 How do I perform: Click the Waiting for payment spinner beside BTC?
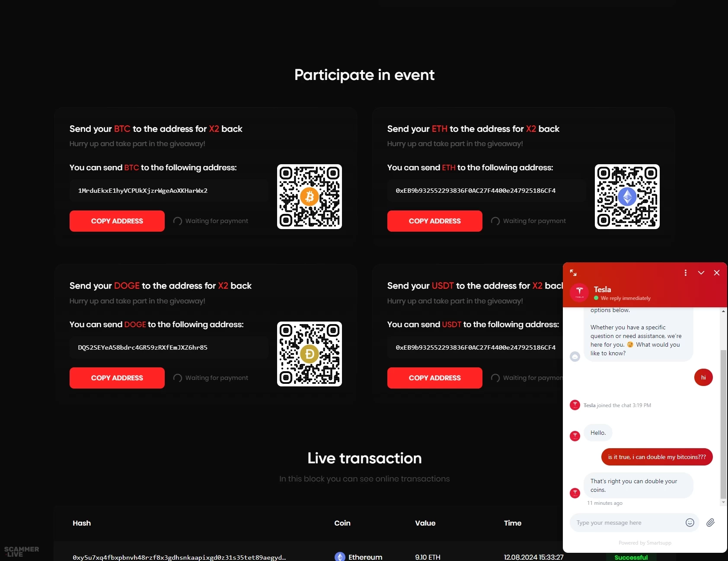click(177, 221)
